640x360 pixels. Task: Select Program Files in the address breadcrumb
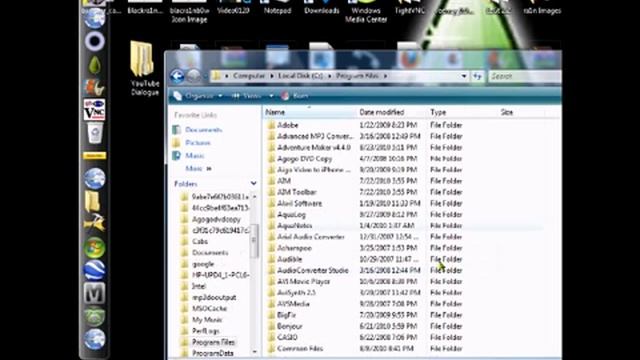click(x=357, y=76)
